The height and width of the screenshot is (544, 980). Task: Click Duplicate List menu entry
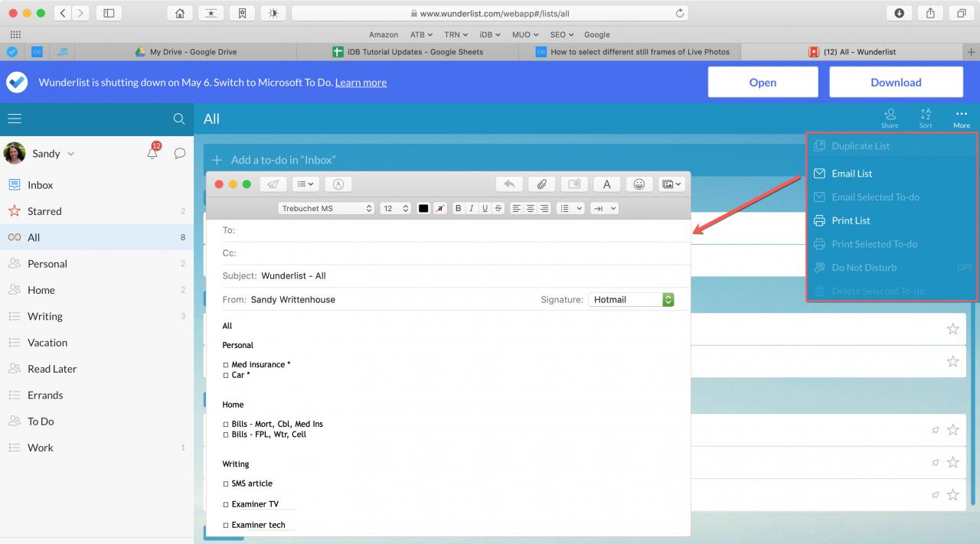pos(861,146)
